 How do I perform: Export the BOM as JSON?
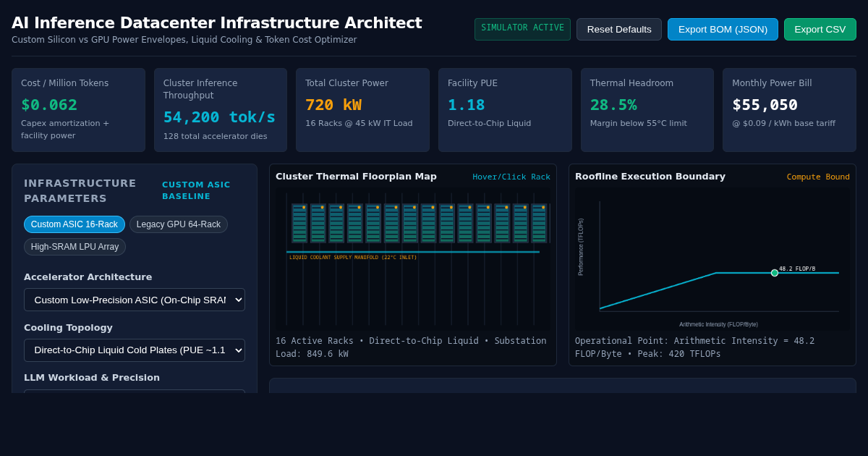tap(723, 30)
